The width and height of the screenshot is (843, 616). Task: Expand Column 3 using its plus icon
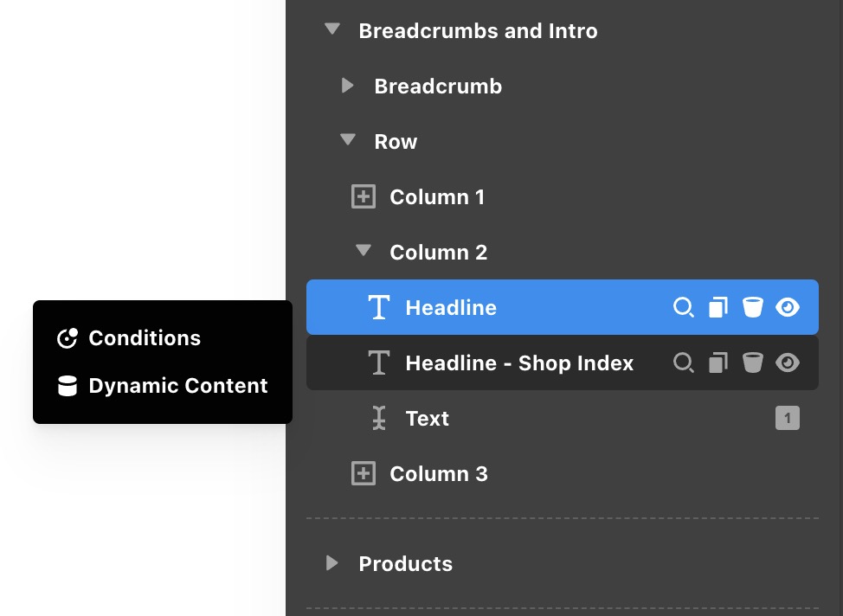click(x=364, y=474)
